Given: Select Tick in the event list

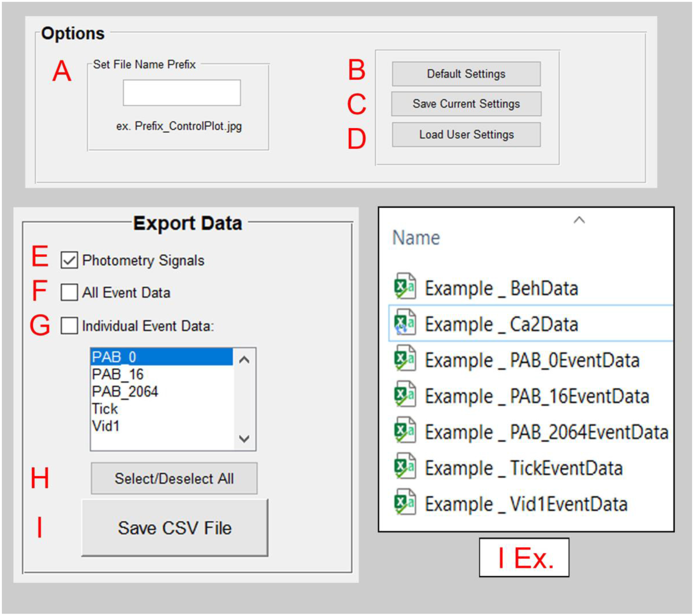Looking at the screenshot, I should point(162,409).
